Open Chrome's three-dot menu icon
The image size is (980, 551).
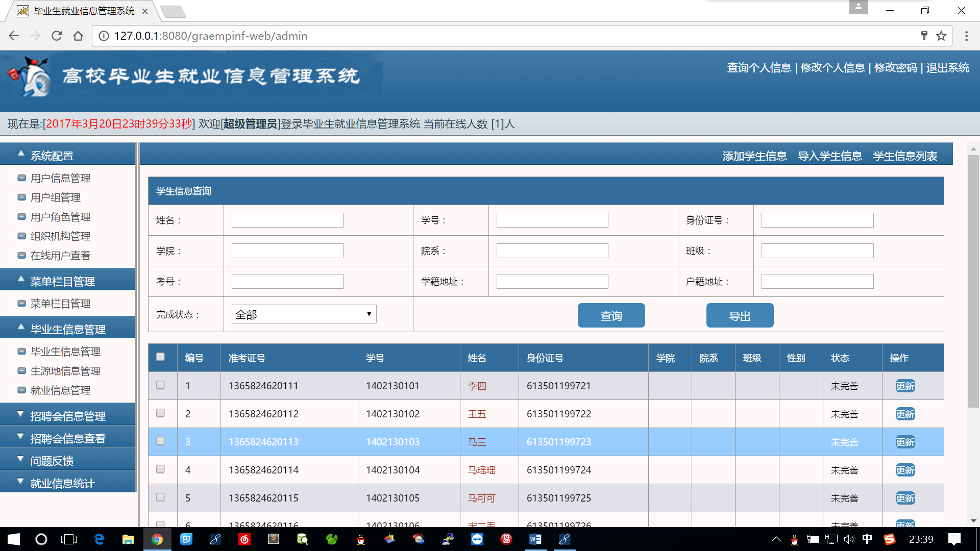coord(966,36)
